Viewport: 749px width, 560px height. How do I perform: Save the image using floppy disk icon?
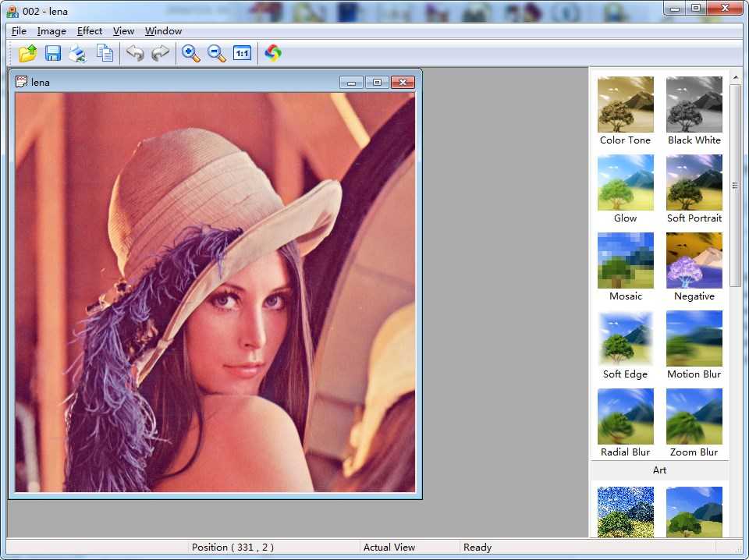(53, 53)
